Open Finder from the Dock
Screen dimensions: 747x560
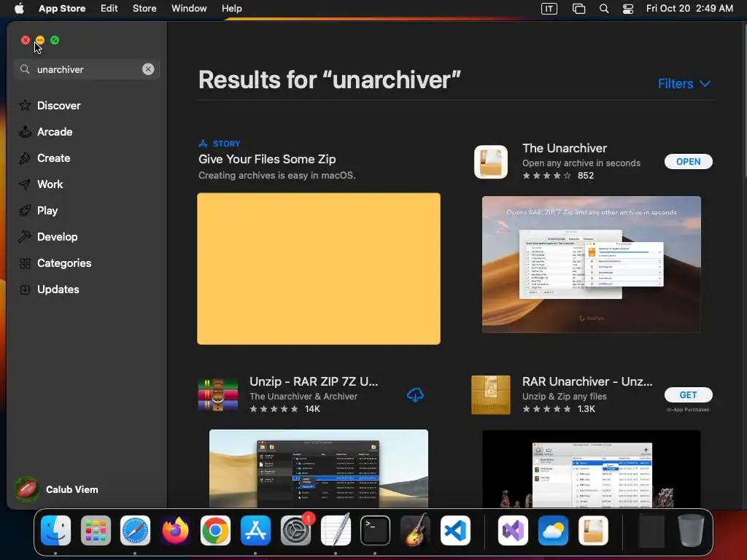pyautogui.click(x=55, y=531)
